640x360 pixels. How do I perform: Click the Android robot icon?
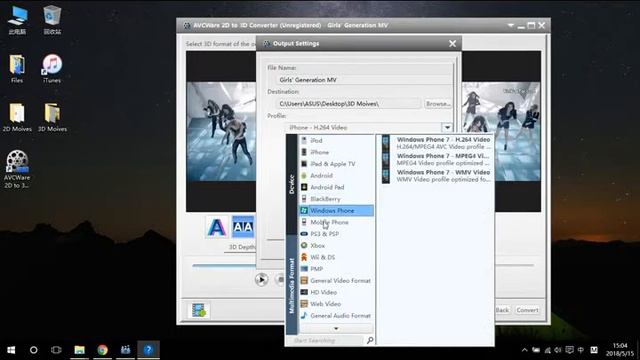304,176
